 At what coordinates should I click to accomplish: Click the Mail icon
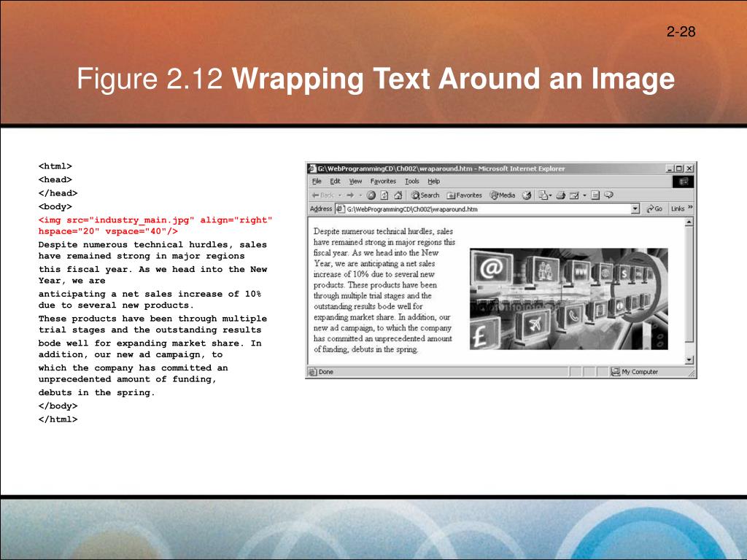coord(543,195)
